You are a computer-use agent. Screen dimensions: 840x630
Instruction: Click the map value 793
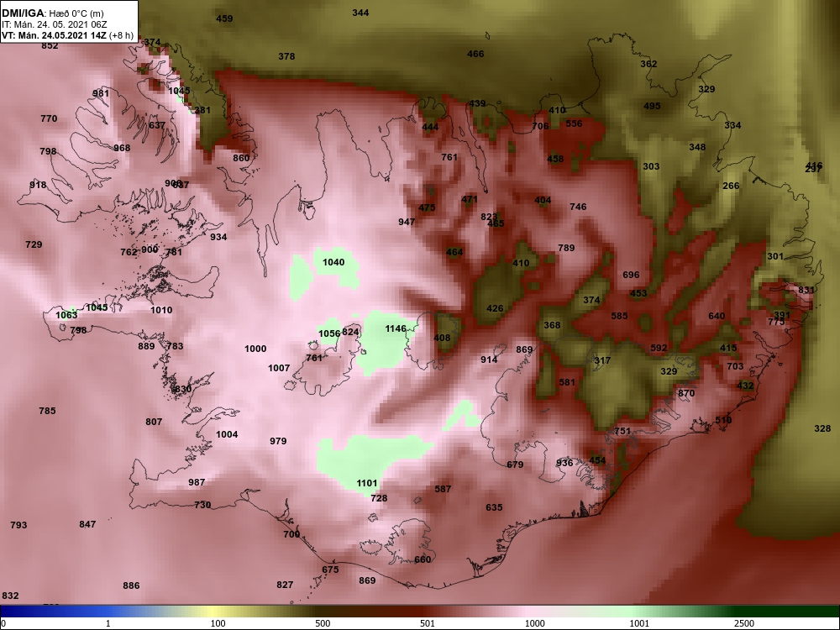(18, 525)
